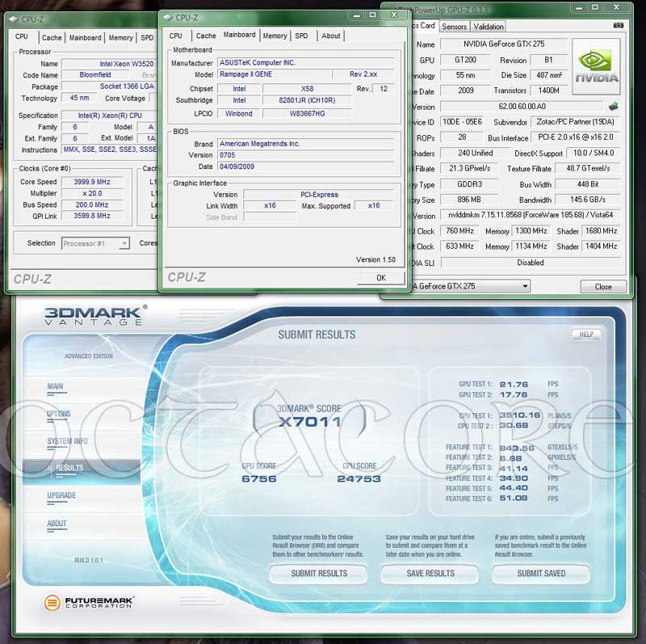Click the multiplier value 'x 20.0'
The image size is (646, 644).
tap(92, 193)
